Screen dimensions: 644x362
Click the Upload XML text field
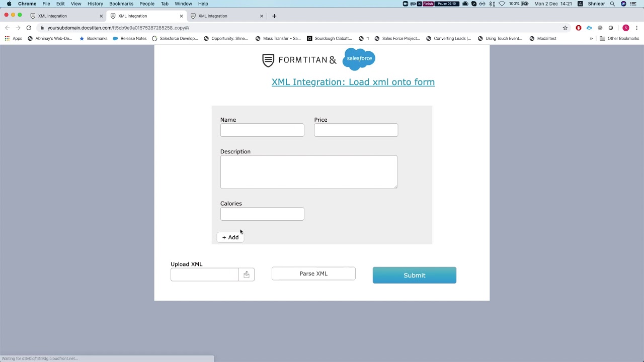[x=205, y=275]
